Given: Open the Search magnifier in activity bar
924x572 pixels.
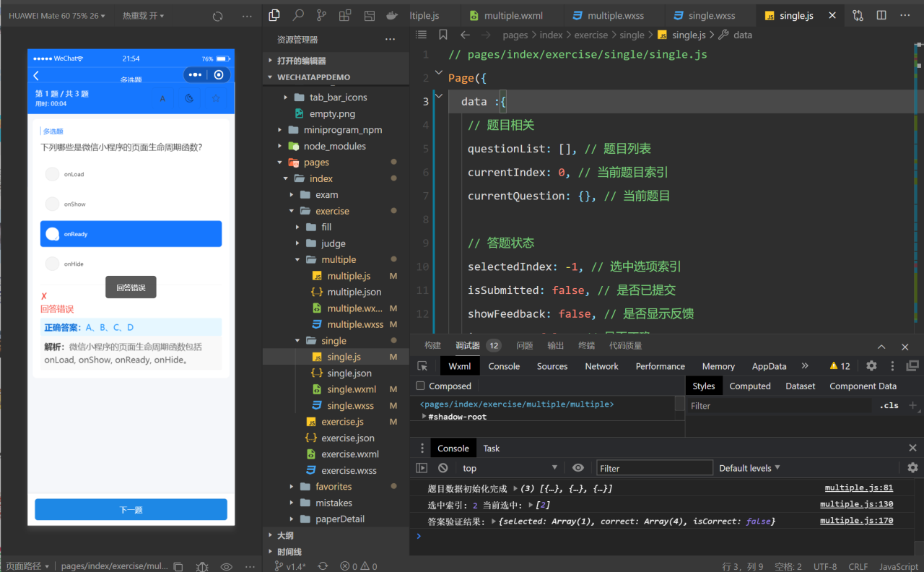Looking at the screenshot, I should (x=297, y=15).
